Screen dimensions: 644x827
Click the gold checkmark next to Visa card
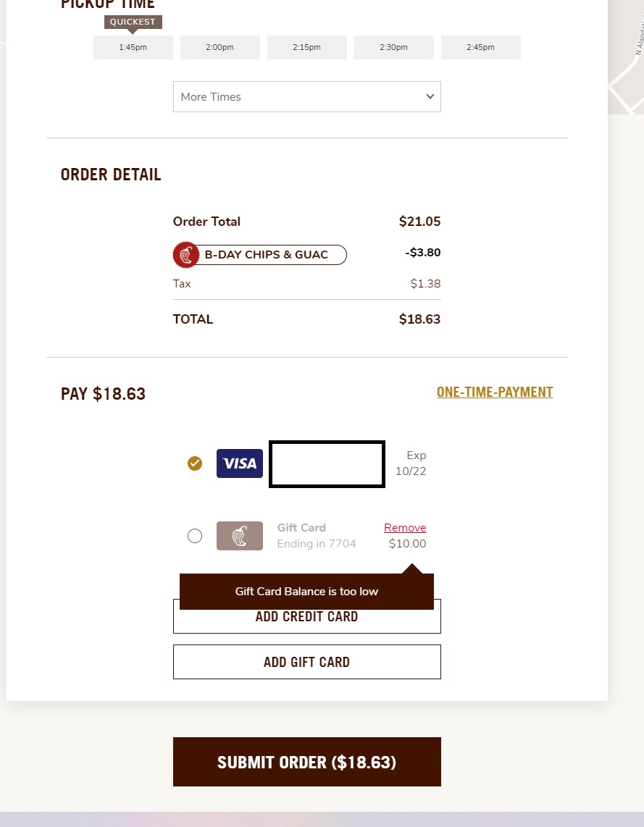point(194,463)
